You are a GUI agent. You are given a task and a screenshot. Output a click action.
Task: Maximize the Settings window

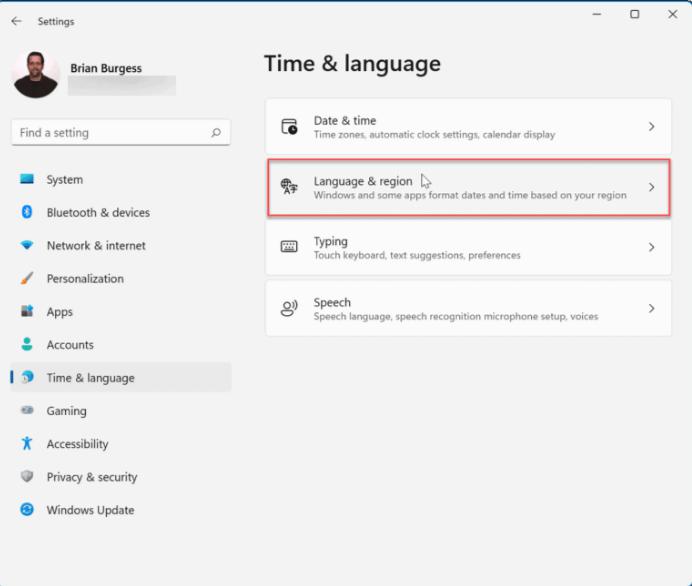[635, 15]
